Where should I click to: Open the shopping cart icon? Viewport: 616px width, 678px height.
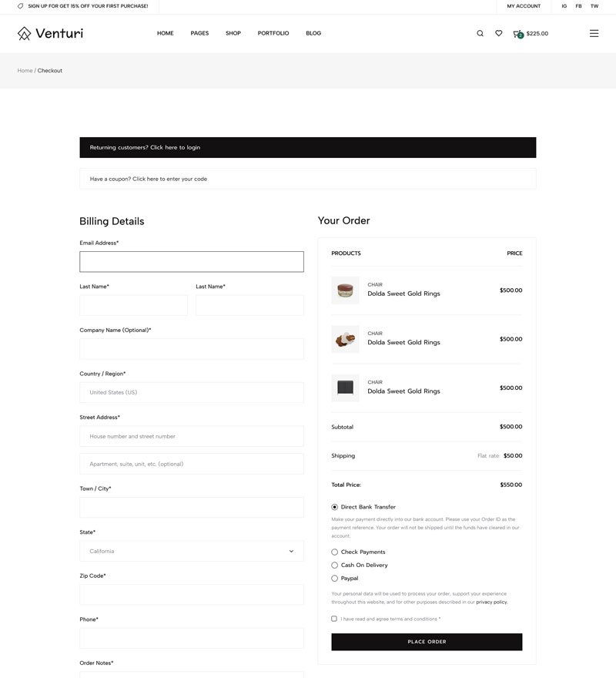[x=517, y=33]
